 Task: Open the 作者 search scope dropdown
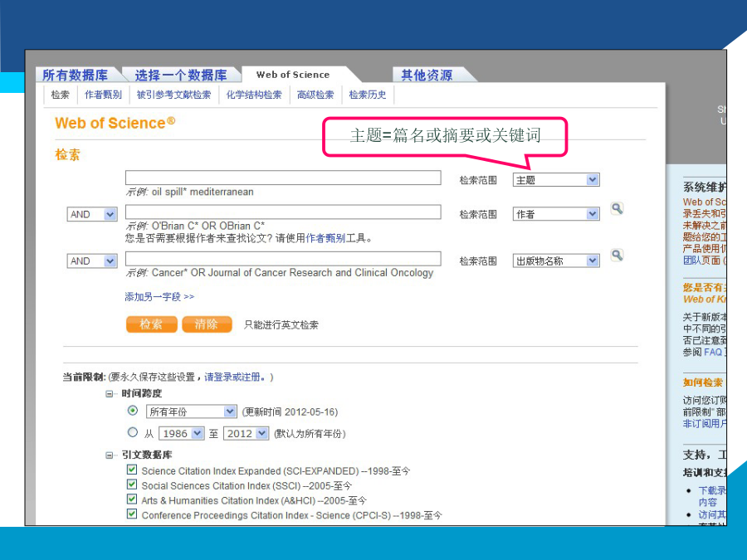click(x=556, y=214)
